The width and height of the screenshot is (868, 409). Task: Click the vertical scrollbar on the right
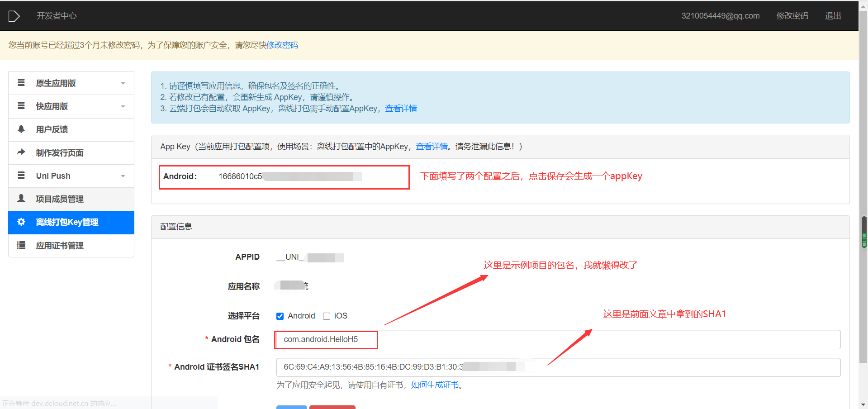click(x=863, y=231)
